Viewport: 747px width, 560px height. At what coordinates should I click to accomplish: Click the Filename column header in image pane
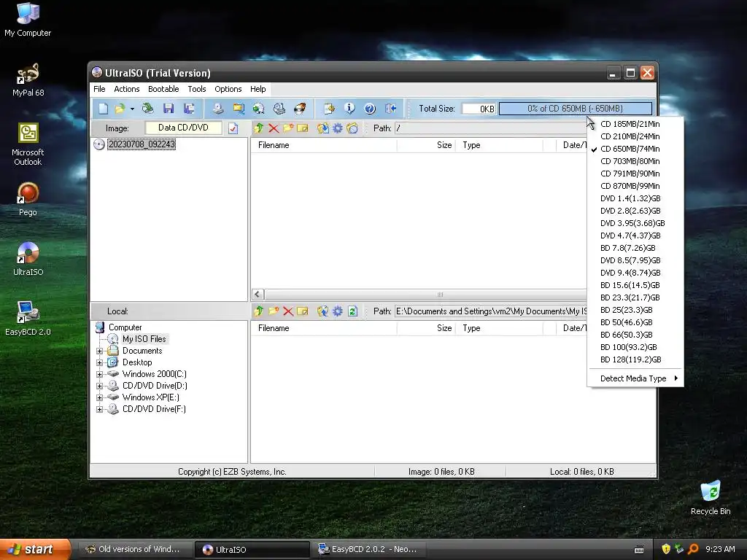323,145
